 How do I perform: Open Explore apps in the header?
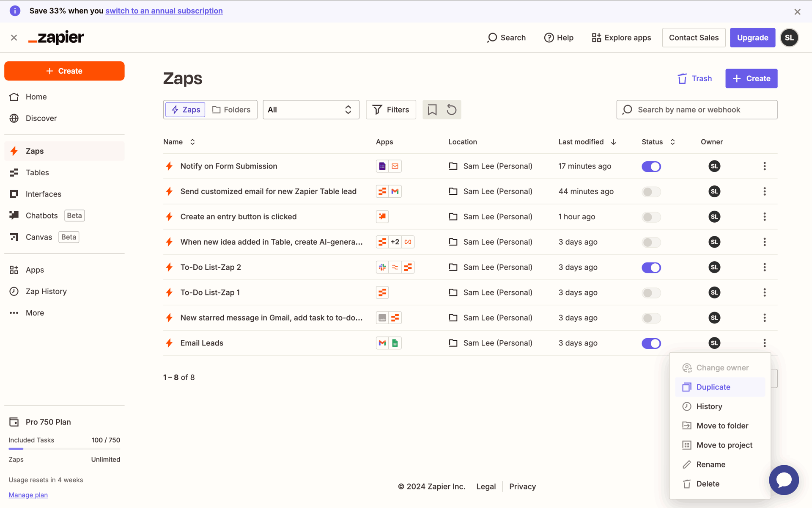tap(621, 38)
